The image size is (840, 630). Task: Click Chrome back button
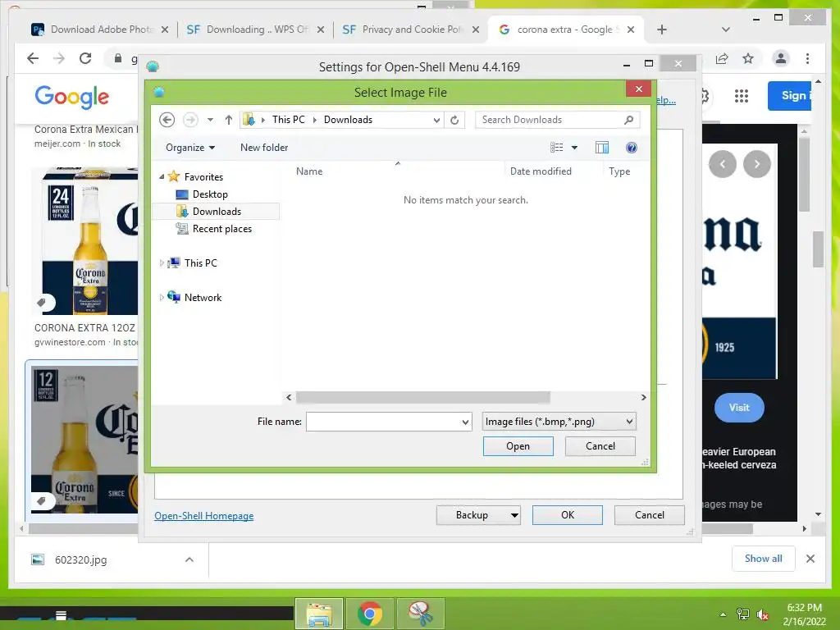pos(33,58)
